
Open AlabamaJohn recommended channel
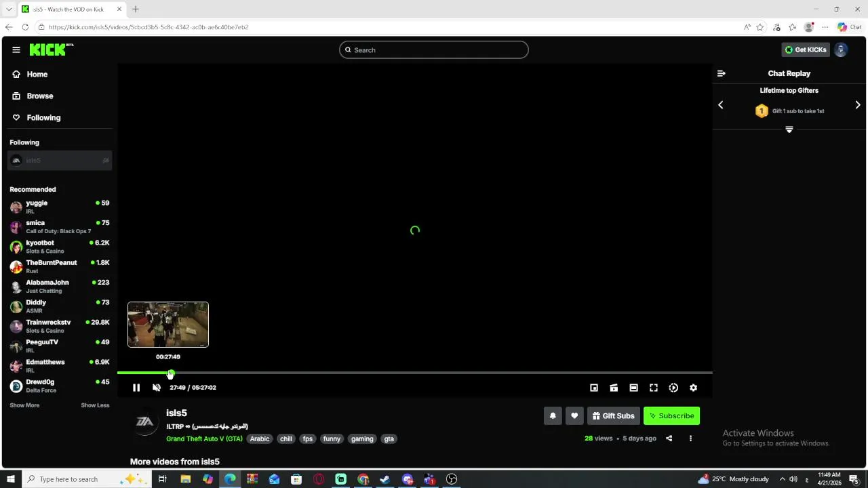(60, 286)
